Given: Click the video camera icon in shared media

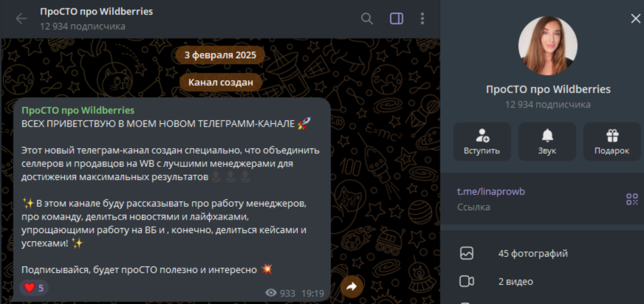Looking at the screenshot, I should (x=466, y=282).
